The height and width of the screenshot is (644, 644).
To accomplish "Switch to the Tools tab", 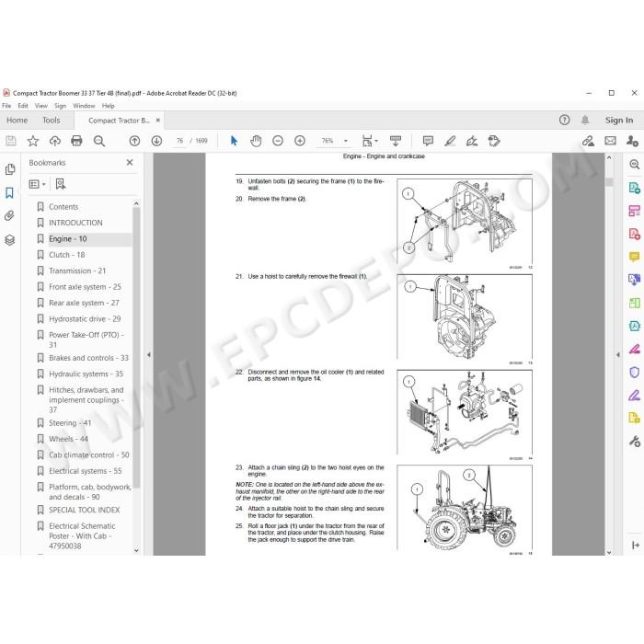I will (52, 121).
